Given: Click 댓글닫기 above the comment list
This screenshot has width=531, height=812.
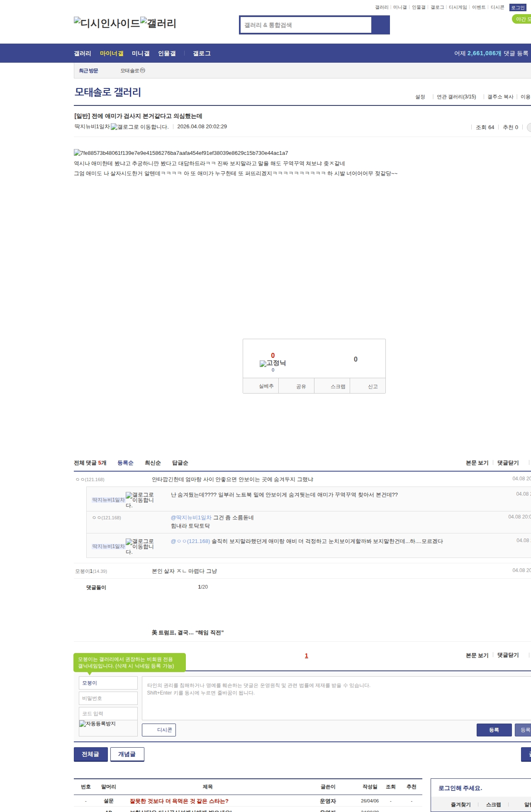Looking at the screenshot, I should [x=508, y=463].
